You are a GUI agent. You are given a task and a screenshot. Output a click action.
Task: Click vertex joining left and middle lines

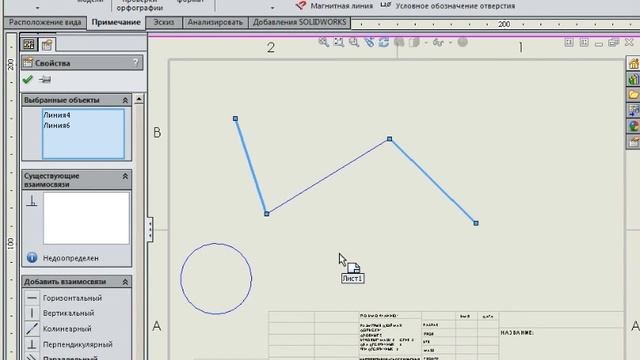(x=267, y=213)
